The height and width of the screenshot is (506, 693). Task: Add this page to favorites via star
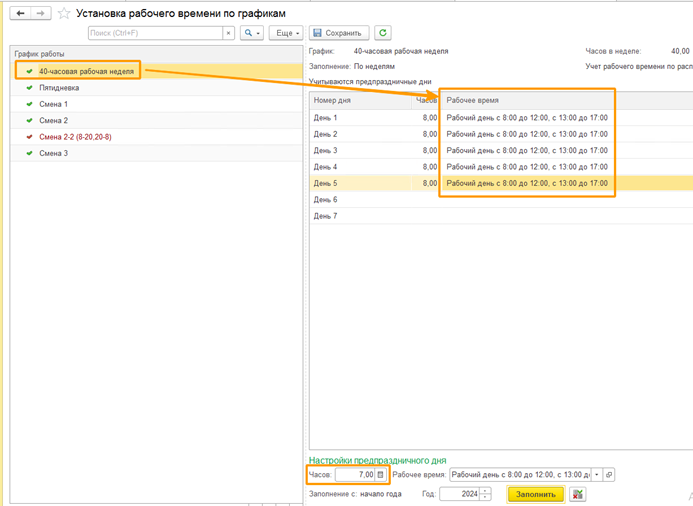click(64, 13)
